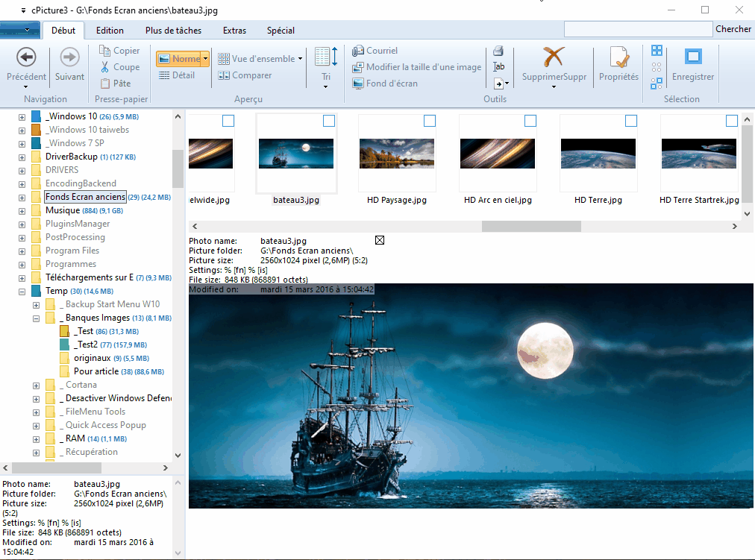Send picture via Courriel
This screenshot has width=755, height=560.
(x=375, y=51)
